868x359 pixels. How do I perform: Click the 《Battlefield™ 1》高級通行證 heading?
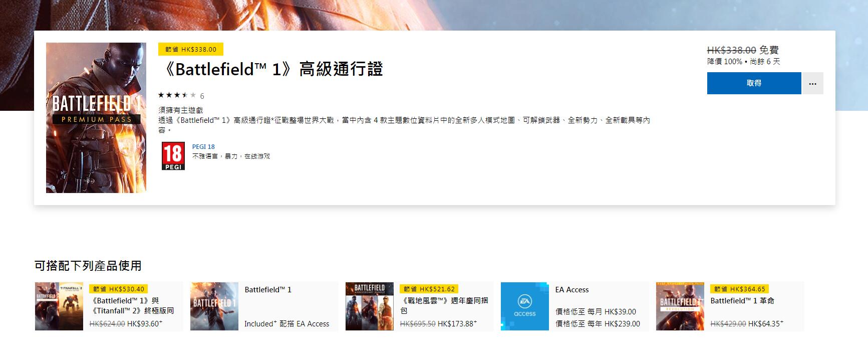pos(271,69)
